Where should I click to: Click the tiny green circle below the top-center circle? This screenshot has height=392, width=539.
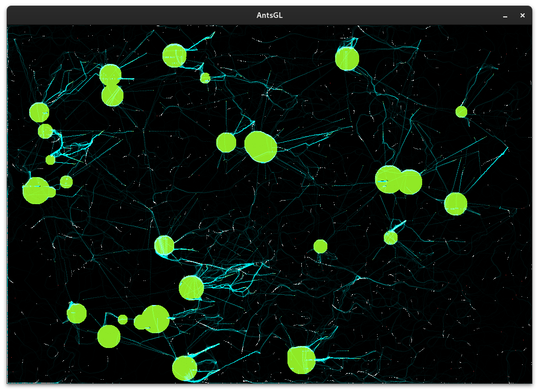click(x=205, y=78)
